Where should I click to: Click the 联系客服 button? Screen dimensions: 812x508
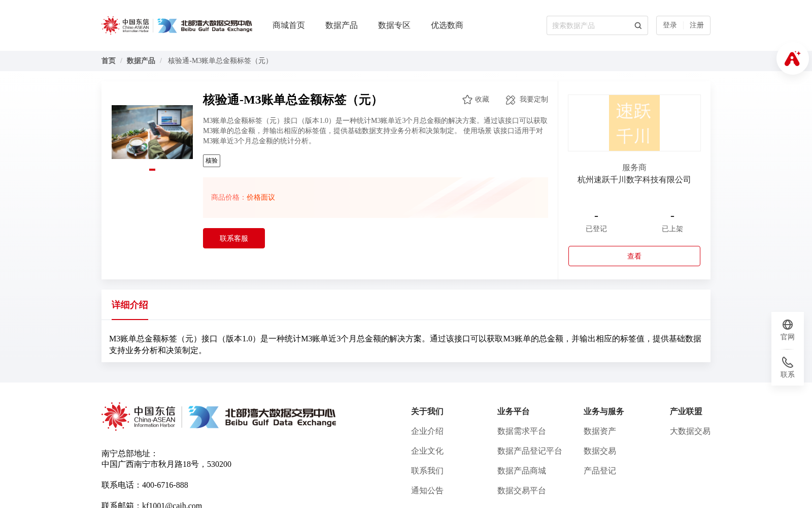(234, 238)
